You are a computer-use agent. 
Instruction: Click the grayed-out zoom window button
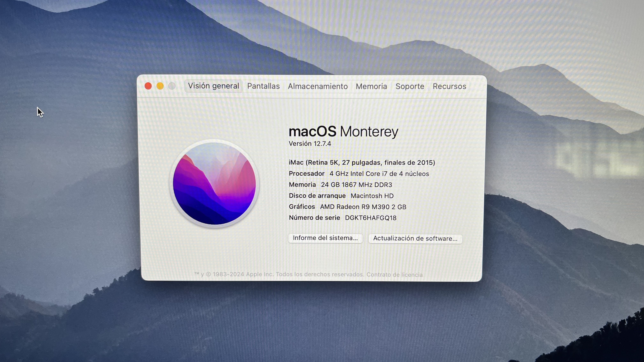[172, 86]
